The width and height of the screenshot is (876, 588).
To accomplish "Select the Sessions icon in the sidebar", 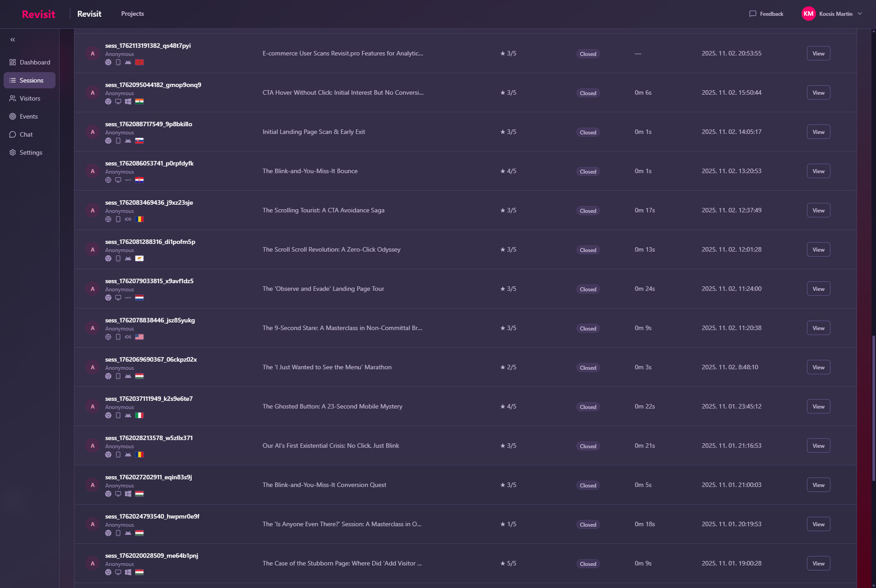I will tap(13, 80).
